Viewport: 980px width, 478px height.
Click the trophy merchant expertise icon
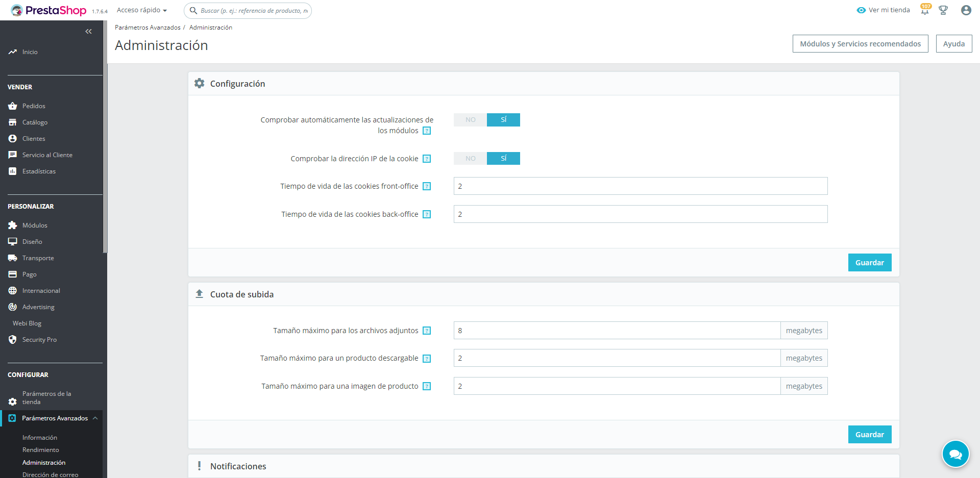(x=943, y=10)
